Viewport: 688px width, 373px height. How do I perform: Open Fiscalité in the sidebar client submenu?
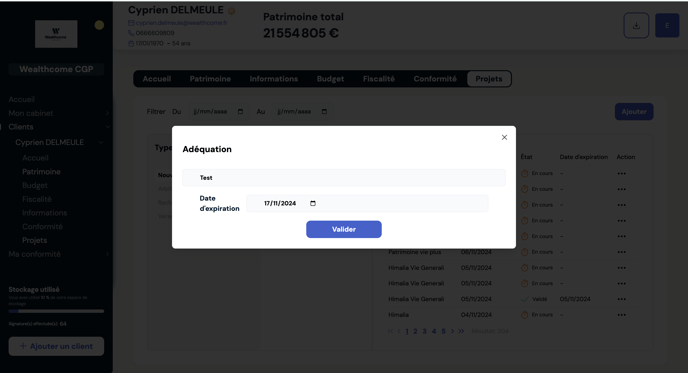(x=37, y=199)
